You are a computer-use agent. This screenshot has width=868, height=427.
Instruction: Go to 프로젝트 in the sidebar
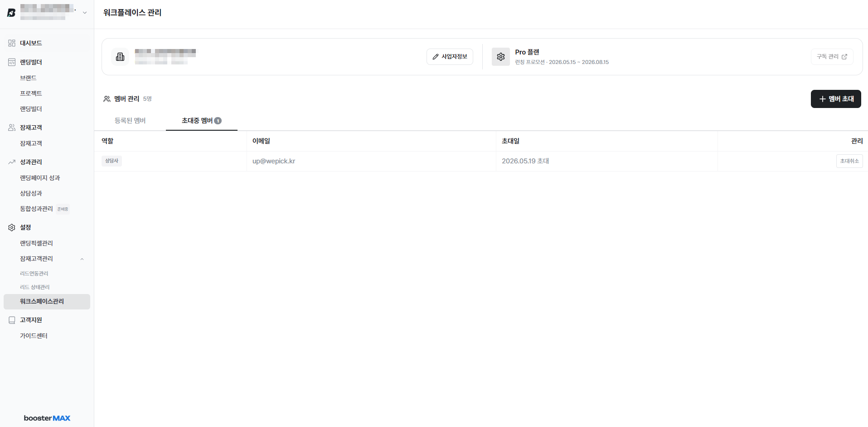(31, 93)
